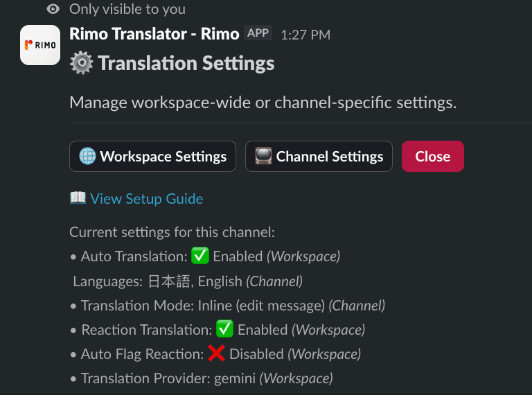Viewport: 532px width, 395px height.
Task: Click the APP badge next to Rimo
Action: (x=258, y=33)
